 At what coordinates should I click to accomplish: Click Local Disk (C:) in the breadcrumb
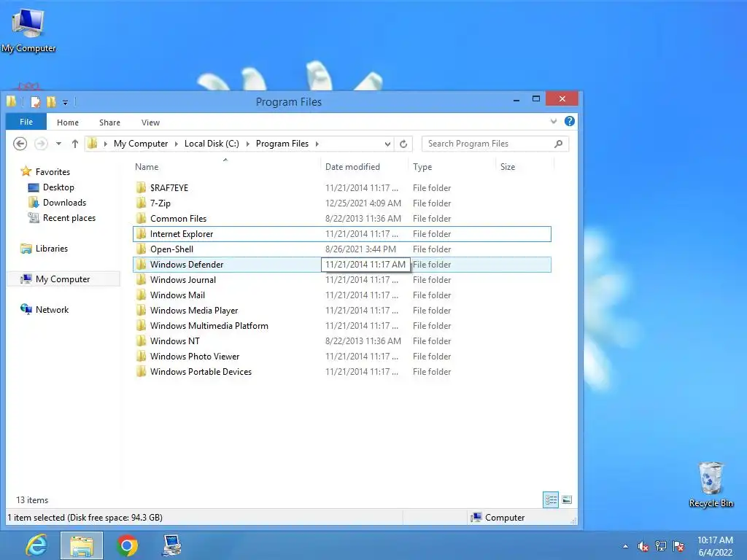tap(212, 144)
